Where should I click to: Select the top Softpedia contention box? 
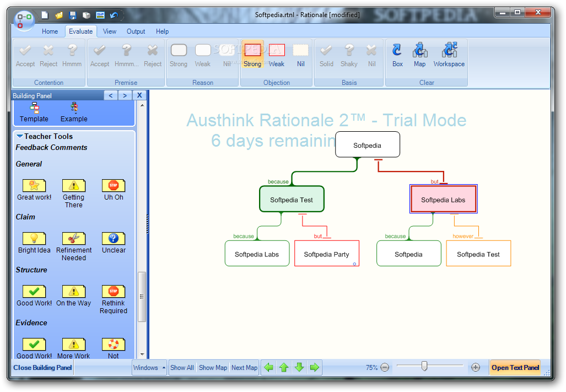point(368,145)
